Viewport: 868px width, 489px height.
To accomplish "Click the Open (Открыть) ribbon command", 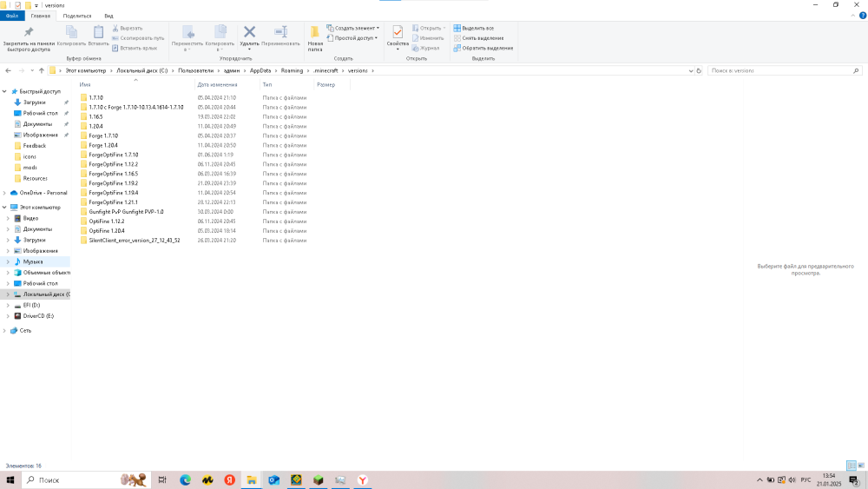I will 429,29.
